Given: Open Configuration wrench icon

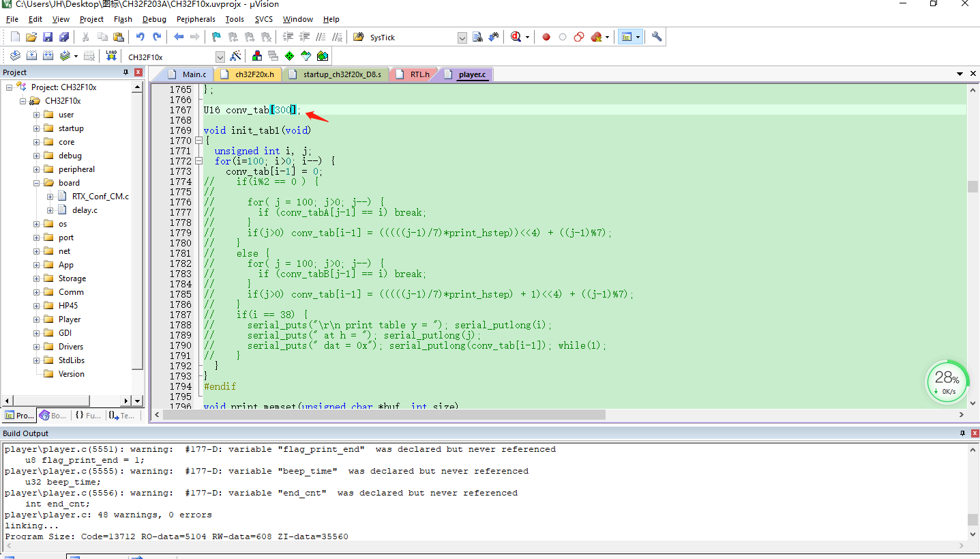Looking at the screenshot, I should [657, 37].
